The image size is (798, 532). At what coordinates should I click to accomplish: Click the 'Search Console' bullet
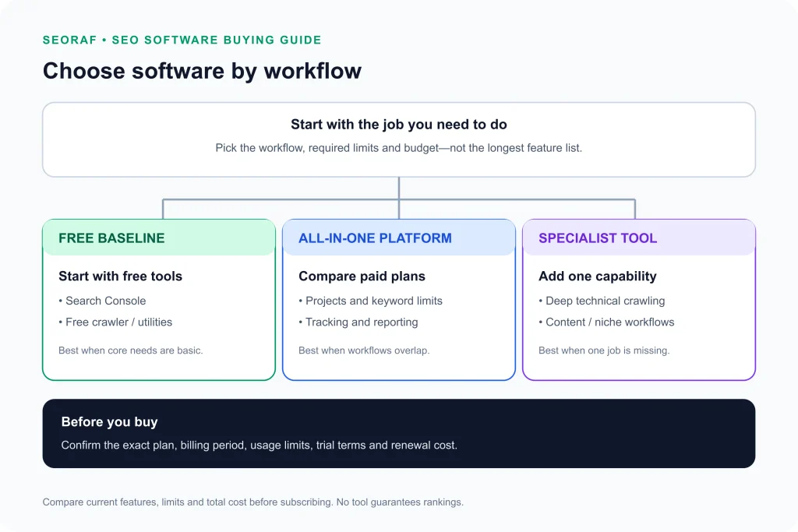pos(102,301)
